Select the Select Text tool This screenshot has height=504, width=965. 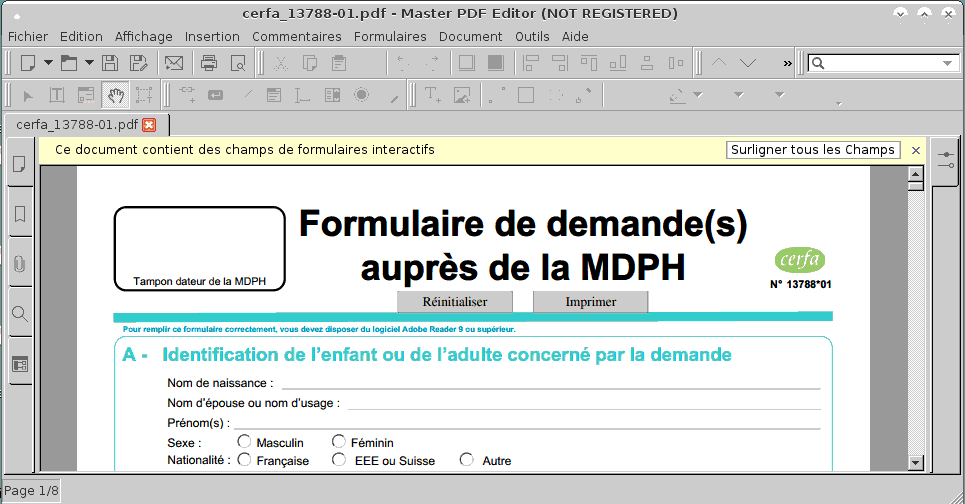tap(144, 95)
